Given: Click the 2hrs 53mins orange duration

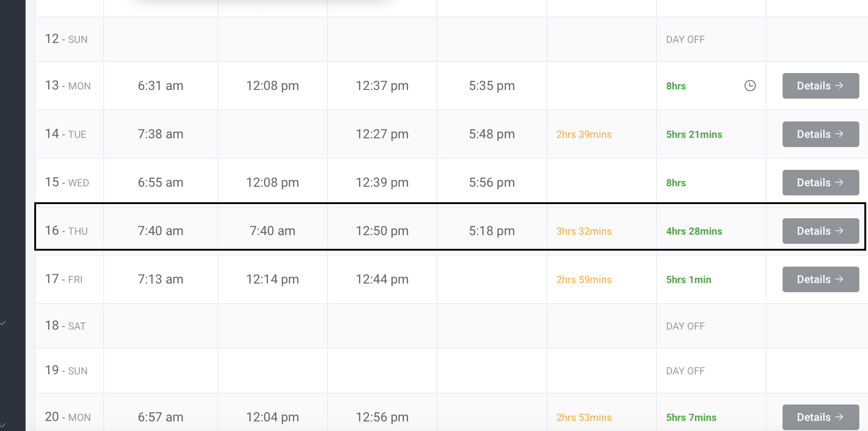Looking at the screenshot, I should click(583, 418).
